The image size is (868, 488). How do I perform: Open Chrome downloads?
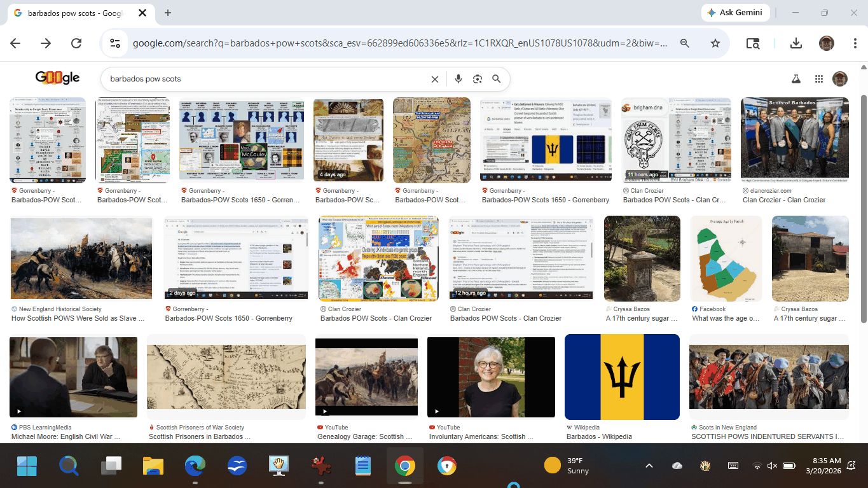click(796, 43)
